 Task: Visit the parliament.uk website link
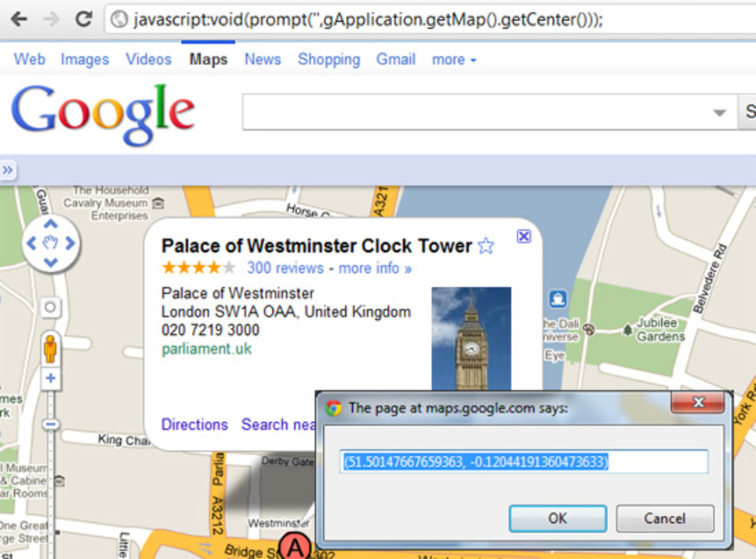tap(207, 349)
